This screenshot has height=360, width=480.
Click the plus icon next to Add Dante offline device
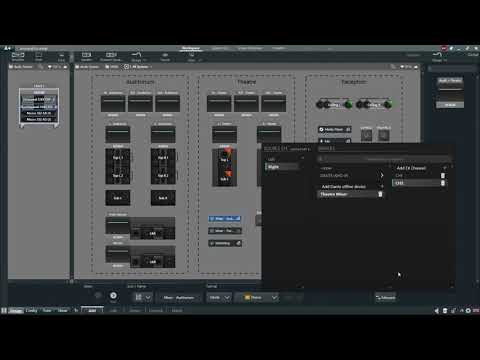(382, 187)
